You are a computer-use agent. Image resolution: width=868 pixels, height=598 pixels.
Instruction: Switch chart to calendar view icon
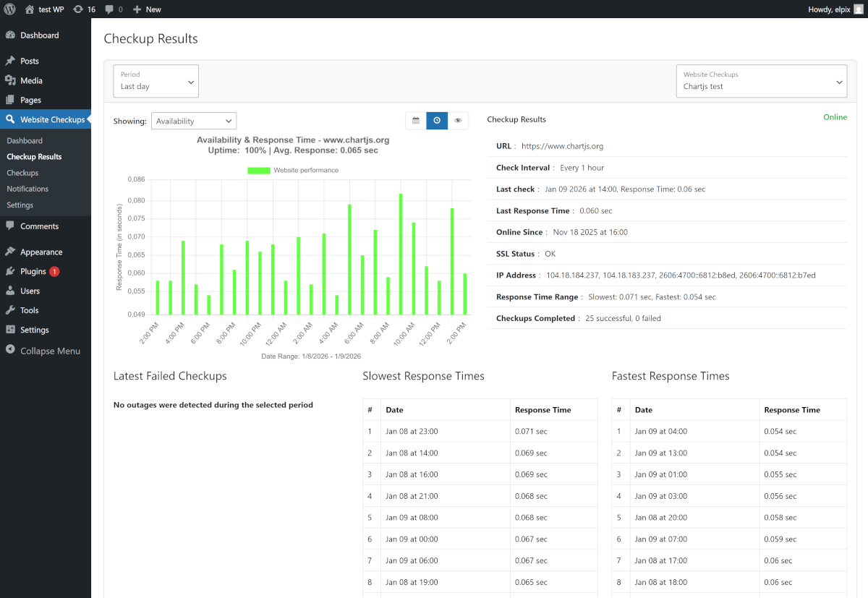pyautogui.click(x=416, y=121)
